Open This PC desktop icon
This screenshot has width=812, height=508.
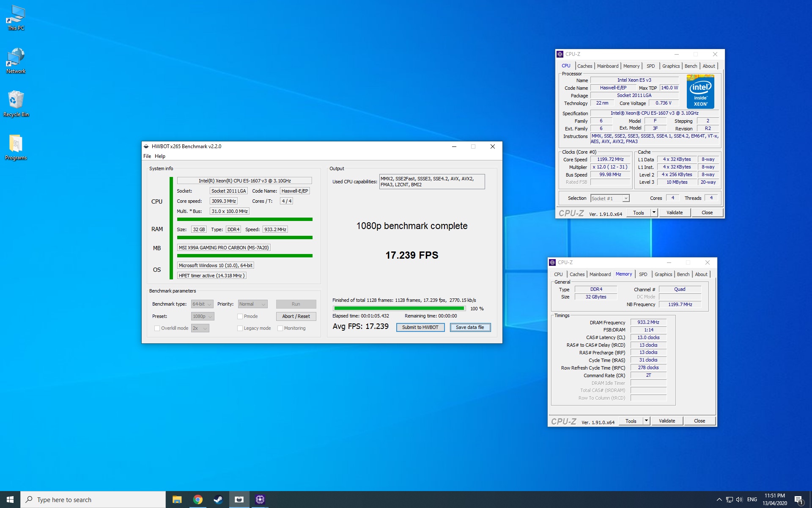click(16, 18)
